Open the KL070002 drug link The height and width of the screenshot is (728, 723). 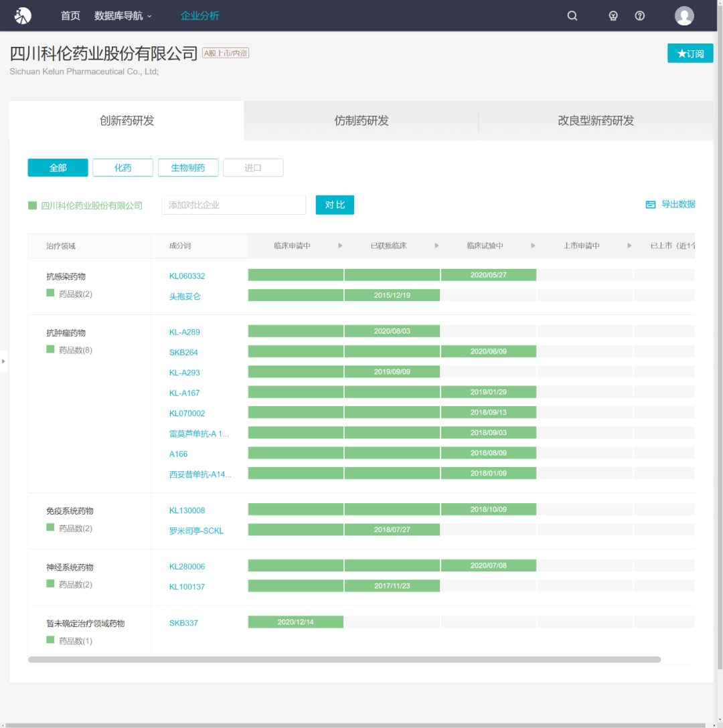point(187,414)
